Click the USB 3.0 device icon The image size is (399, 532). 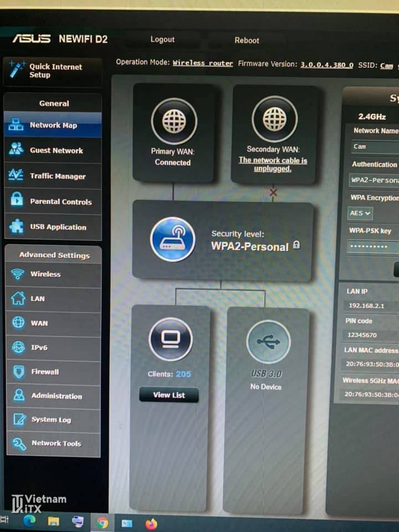pos(268,342)
